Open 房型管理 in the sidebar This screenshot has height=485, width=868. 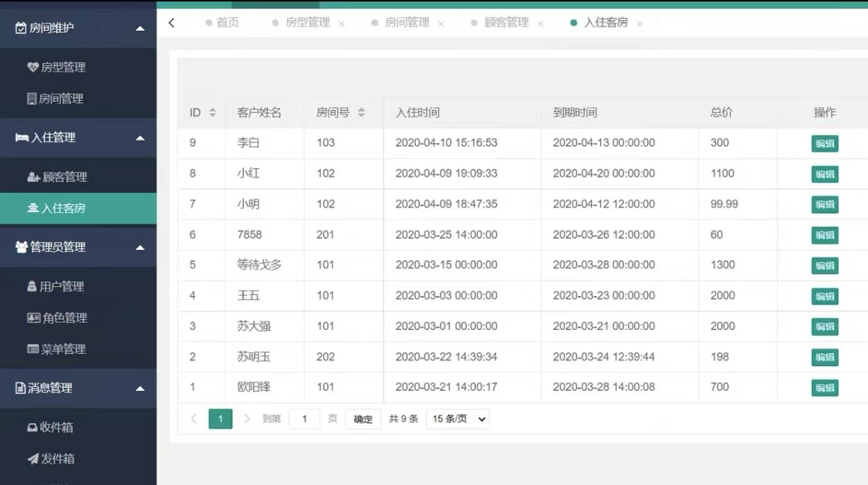pyautogui.click(x=62, y=67)
